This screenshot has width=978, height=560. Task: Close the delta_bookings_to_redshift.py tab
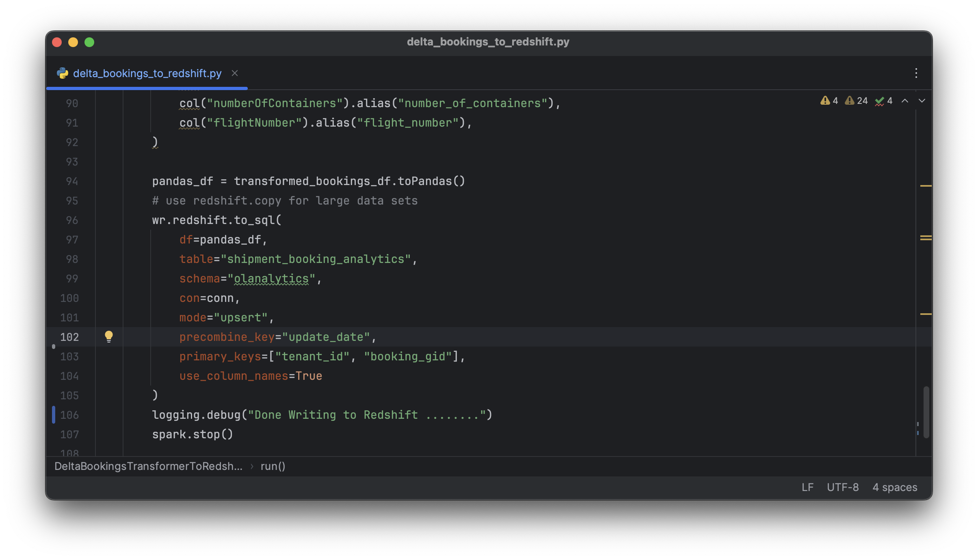[235, 73]
